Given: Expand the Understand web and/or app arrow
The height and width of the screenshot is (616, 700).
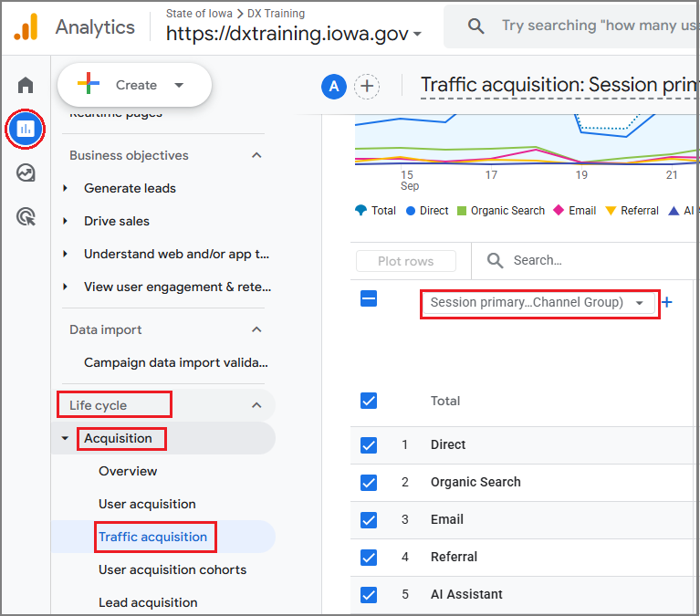Looking at the screenshot, I should (65, 254).
